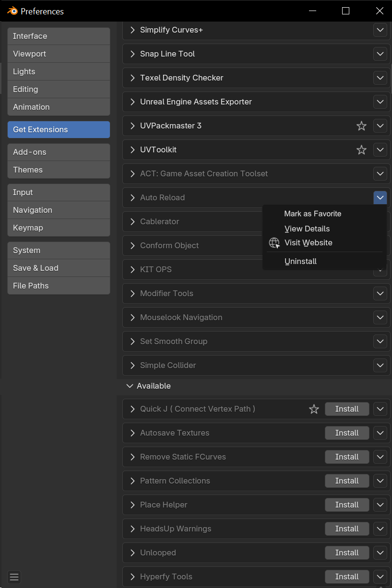
Task: Open the options dropdown for Simple Collider
Action: click(x=380, y=365)
